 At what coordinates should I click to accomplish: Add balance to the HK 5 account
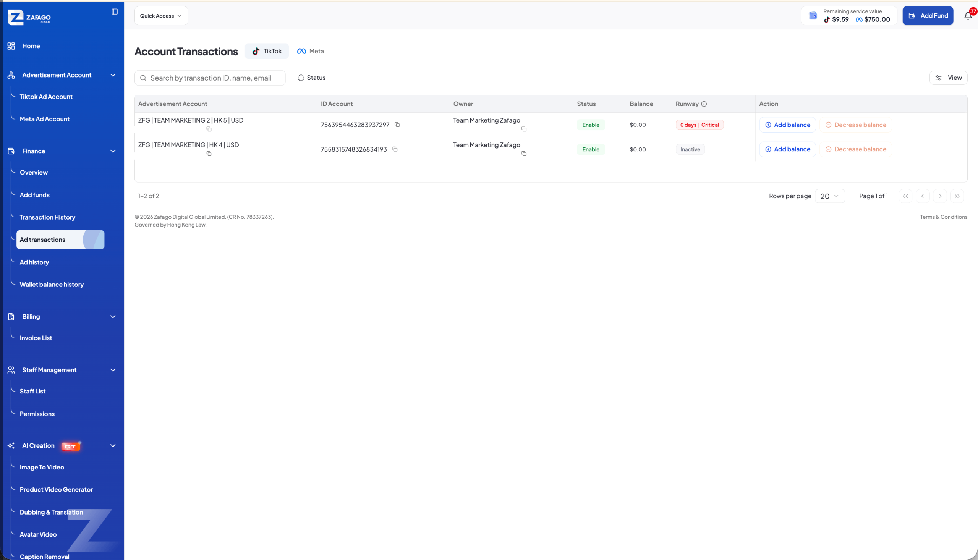[787, 125]
